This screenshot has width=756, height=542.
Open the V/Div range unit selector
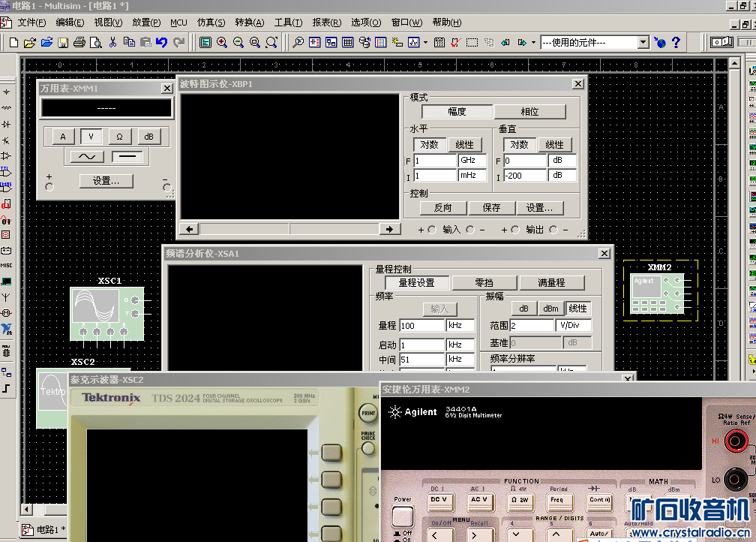click(573, 326)
